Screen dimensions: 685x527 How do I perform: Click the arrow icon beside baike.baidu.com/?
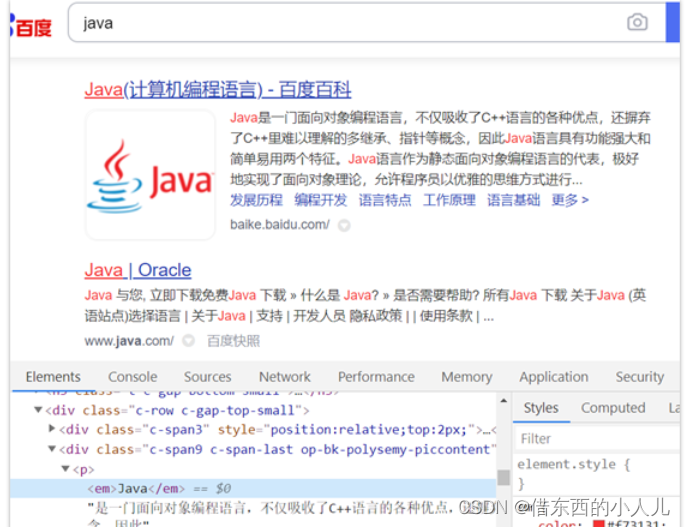[x=344, y=225]
